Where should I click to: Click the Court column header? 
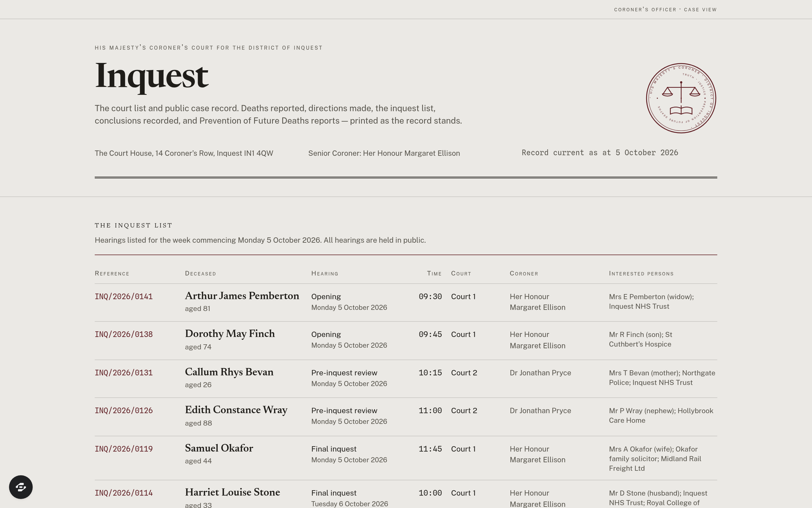(x=461, y=273)
